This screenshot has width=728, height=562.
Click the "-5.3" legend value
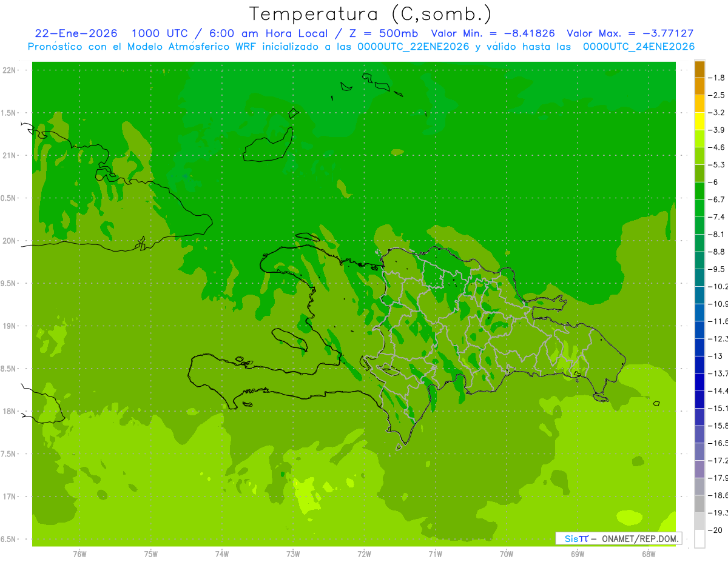(x=716, y=165)
